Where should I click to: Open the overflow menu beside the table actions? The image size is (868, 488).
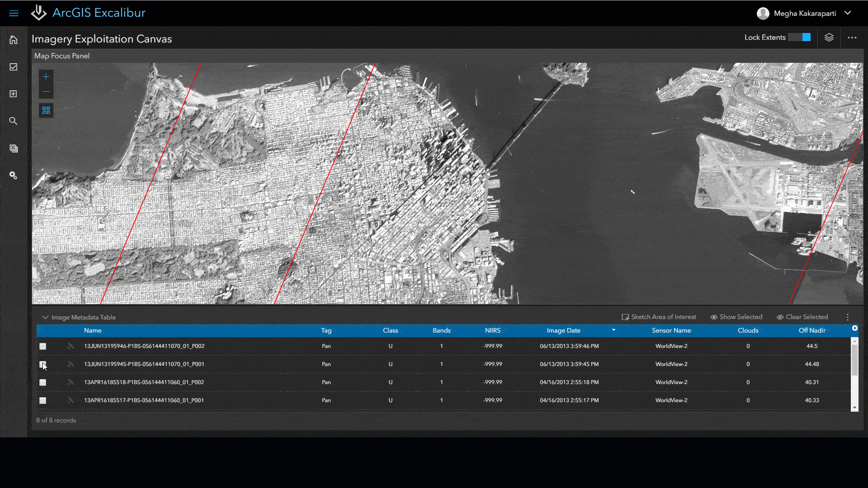(847, 317)
